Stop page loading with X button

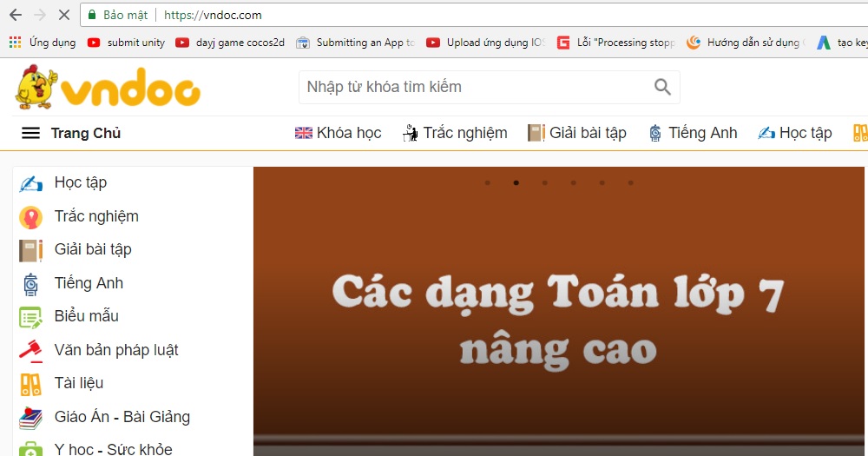tap(64, 15)
